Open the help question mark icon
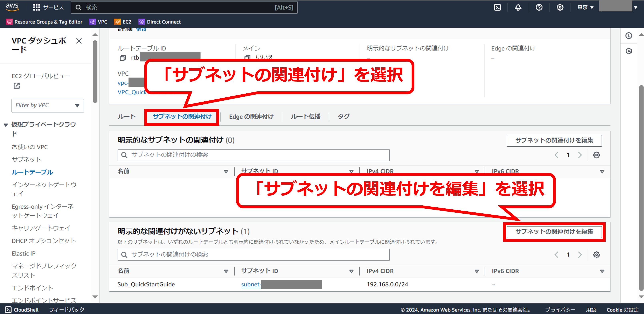Image resolution: width=644 pixels, height=314 pixels. pyautogui.click(x=539, y=7)
